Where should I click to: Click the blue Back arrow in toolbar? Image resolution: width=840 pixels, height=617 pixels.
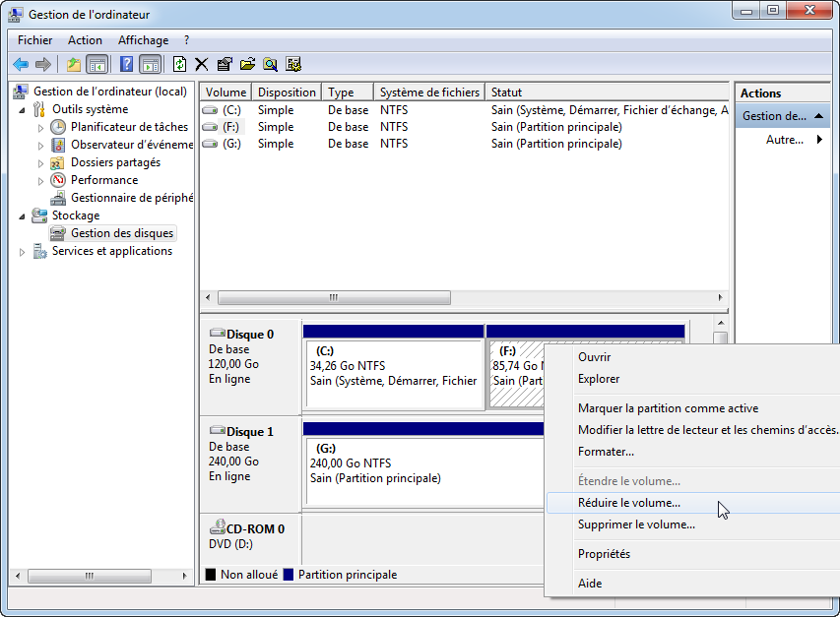coord(21,64)
